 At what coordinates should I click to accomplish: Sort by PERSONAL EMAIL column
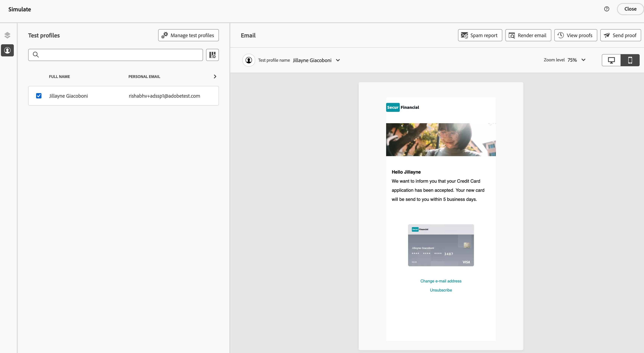(x=144, y=76)
